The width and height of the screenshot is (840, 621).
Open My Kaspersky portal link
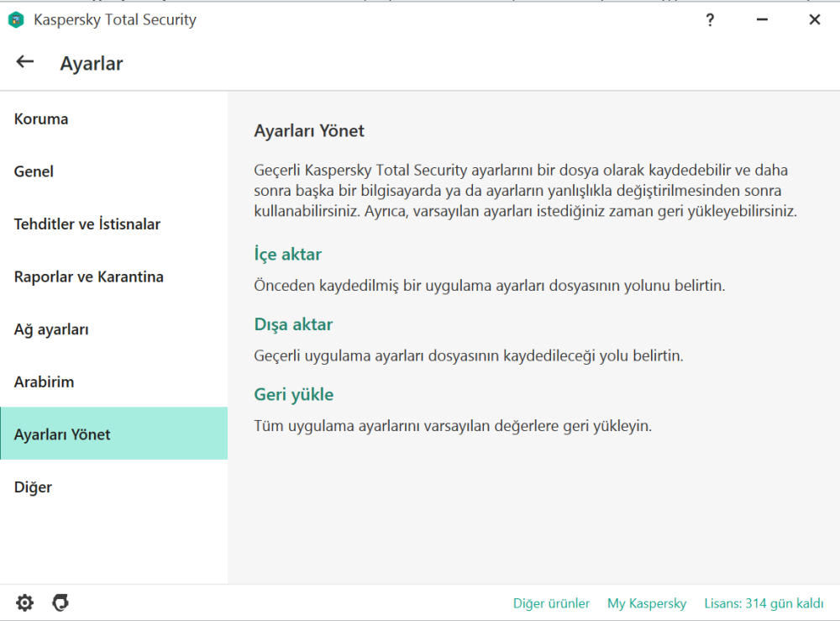pyautogui.click(x=647, y=603)
